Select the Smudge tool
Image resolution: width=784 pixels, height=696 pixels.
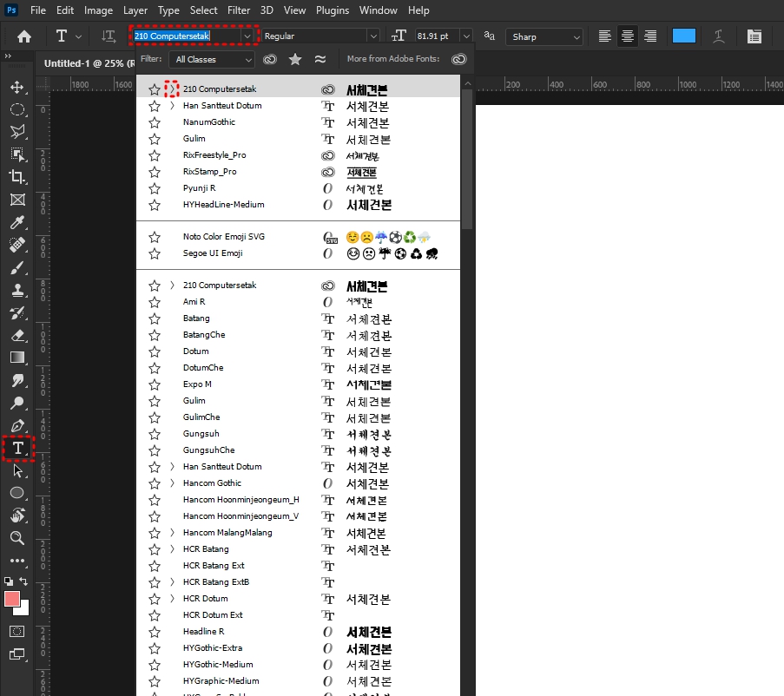tap(17, 380)
